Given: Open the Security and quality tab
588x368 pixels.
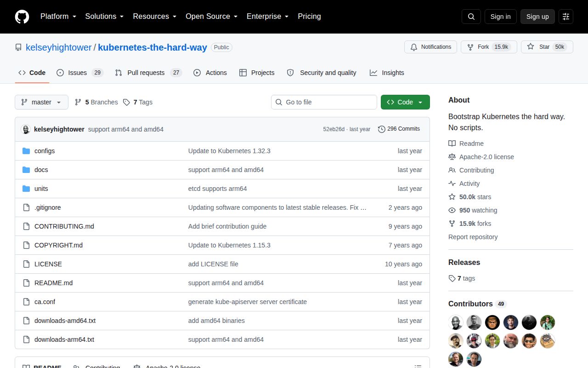Looking at the screenshot, I should click(x=322, y=73).
